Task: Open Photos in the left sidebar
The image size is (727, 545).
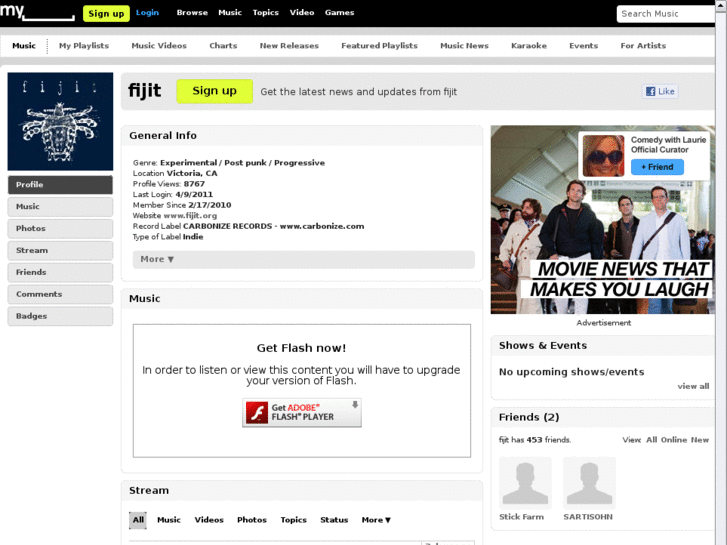Action: pos(60,228)
